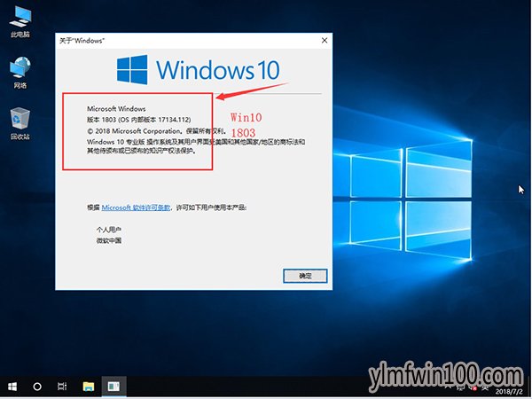Select the Recycle Bin desktop icon
The height and width of the screenshot is (399, 532).
(20, 124)
